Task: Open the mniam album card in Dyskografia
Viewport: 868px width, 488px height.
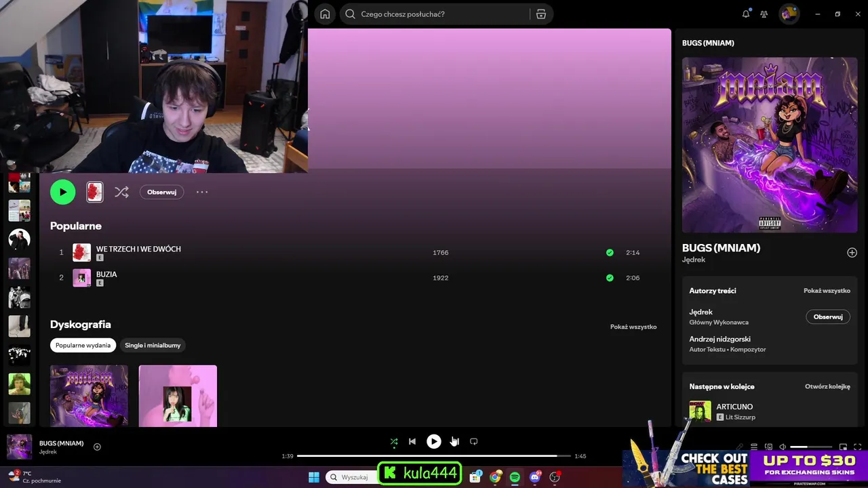Action: click(x=89, y=396)
